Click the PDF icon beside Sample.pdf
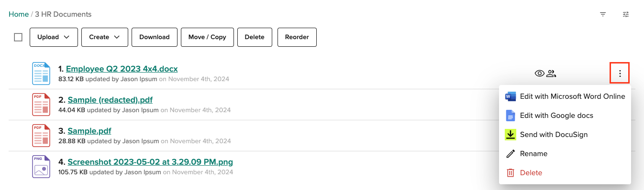The width and height of the screenshot is (644, 190). 41,136
